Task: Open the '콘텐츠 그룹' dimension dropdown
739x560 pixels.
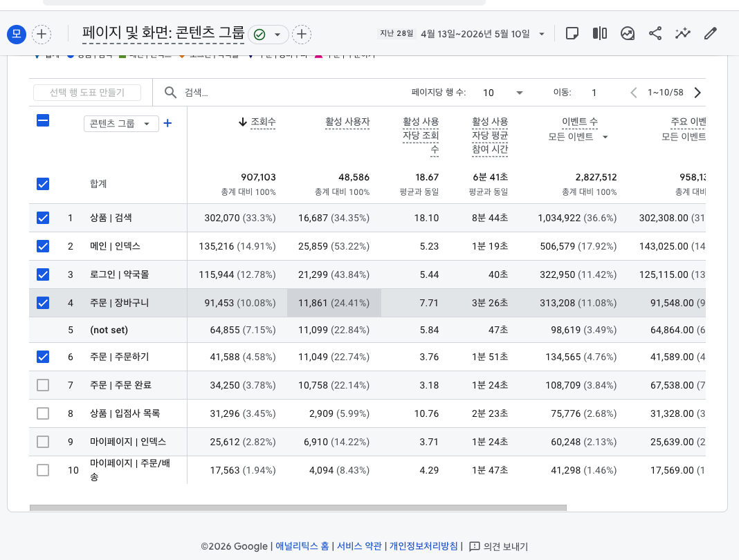Action: pos(121,124)
